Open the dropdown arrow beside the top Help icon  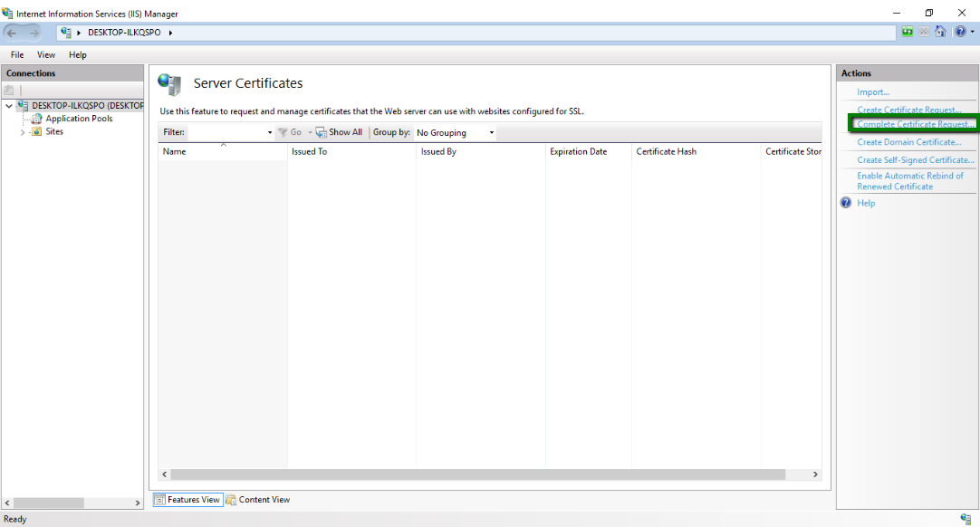[x=972, y=32]
